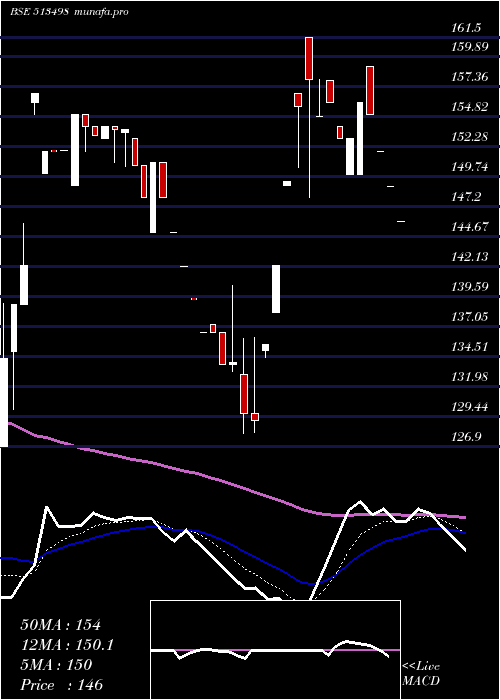Click the tallest red candle near 161.5

[309, 58]
